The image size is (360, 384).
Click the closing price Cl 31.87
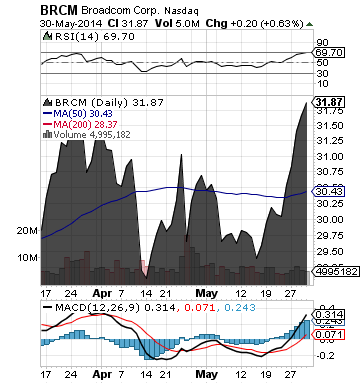128,23
